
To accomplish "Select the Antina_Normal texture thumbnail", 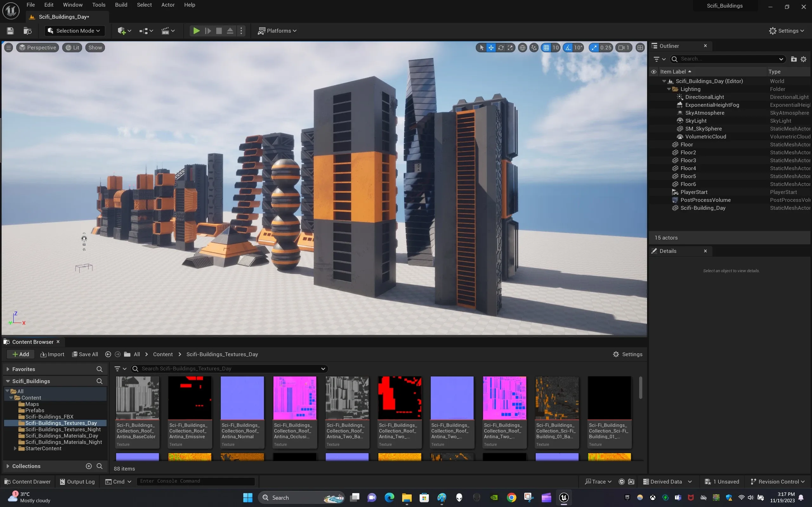I will pyautogui.click(x=242, y=398).
